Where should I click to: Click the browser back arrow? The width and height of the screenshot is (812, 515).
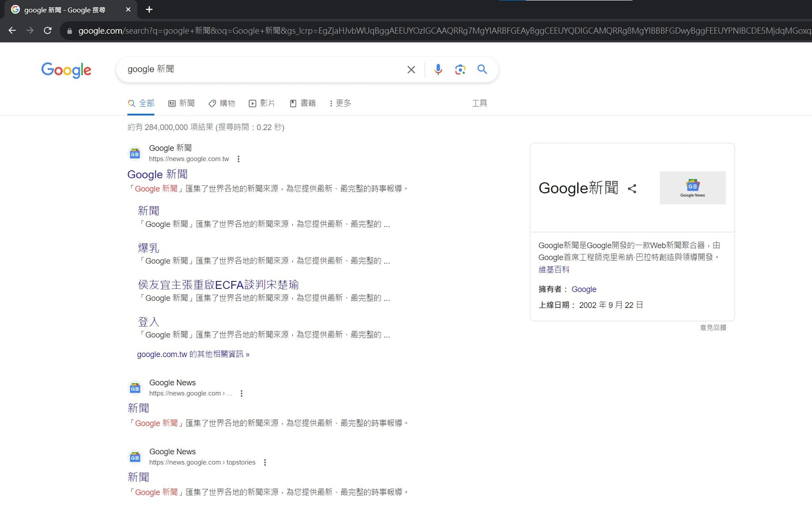tap(12, 31)
